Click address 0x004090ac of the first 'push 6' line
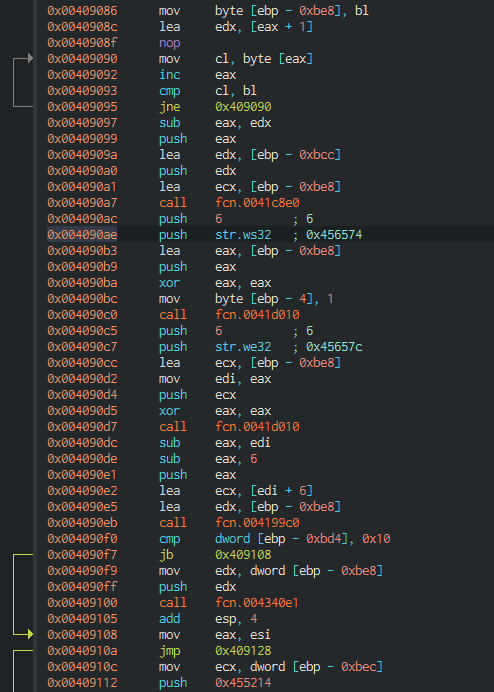This screenshot has width=494, height=692. [82, 218]
